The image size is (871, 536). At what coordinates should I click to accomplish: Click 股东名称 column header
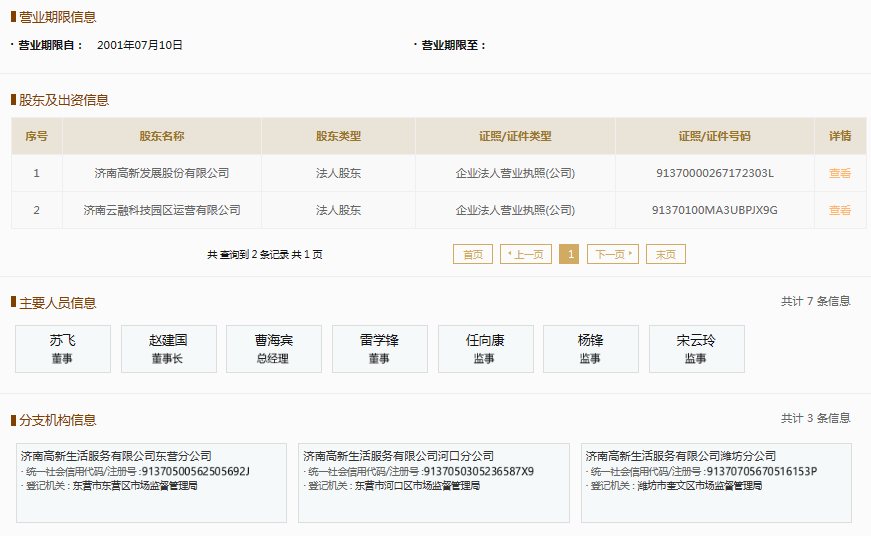click(162, 136)
